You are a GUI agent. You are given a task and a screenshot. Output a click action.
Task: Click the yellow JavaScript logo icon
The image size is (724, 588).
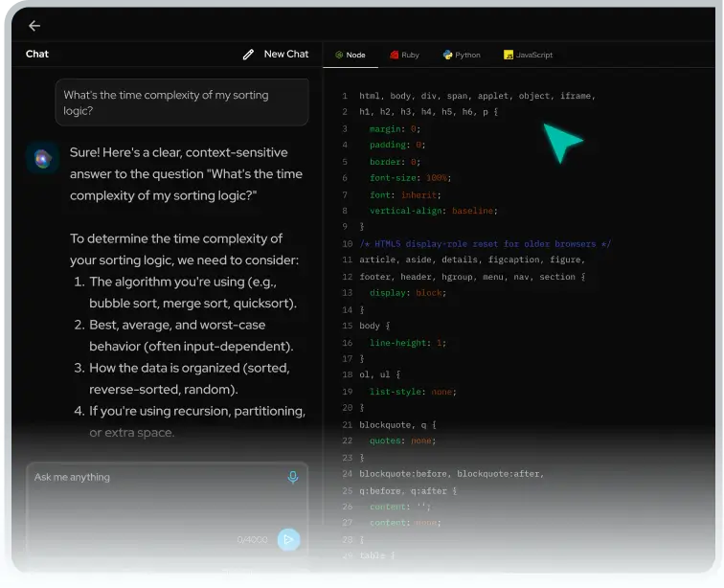coord(509,55)
